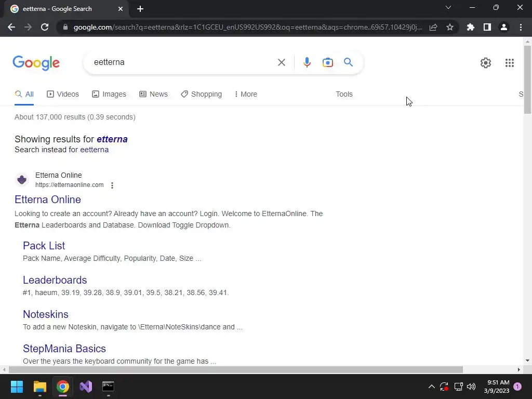Image resolution: width=532 pixels, height=399 pixels.
Task: Open the Noteskins sitelink
Action: tap(46, 314)
